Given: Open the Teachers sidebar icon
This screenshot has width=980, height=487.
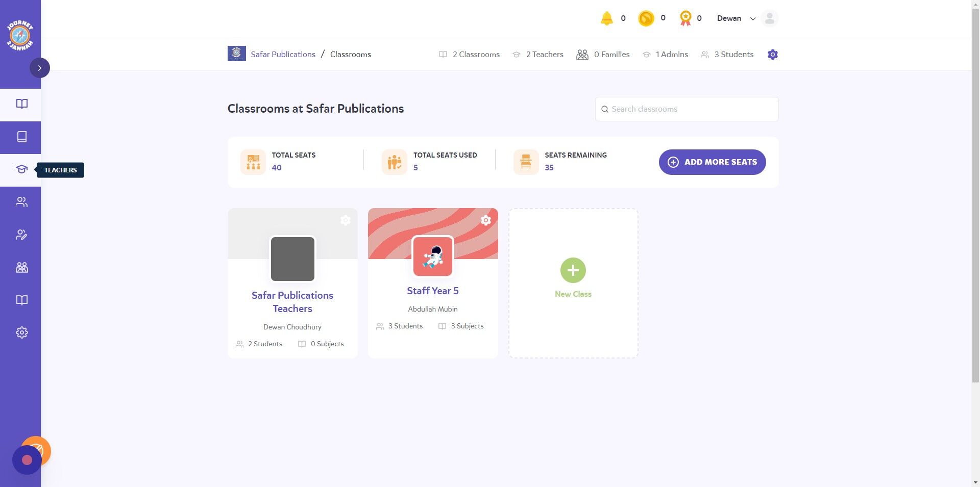Looking at the screenshot, I should (x=21, y=170).
